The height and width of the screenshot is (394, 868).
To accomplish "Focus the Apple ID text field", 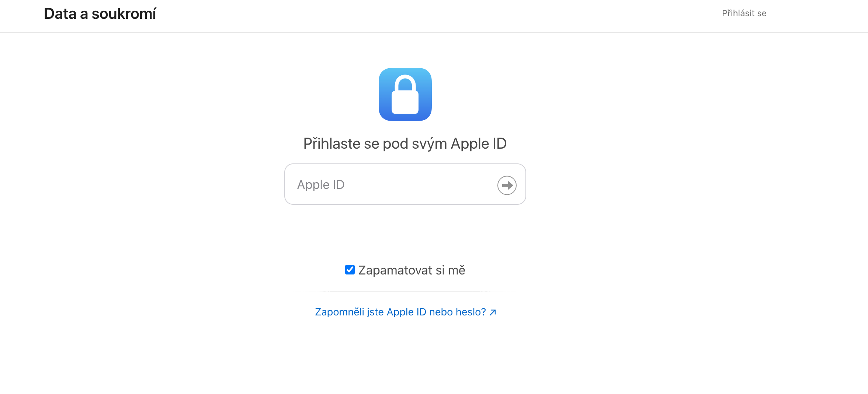I will pos(391,184).
